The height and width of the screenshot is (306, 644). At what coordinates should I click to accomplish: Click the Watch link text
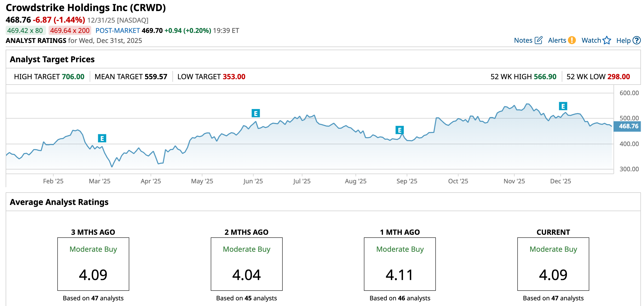591,40
